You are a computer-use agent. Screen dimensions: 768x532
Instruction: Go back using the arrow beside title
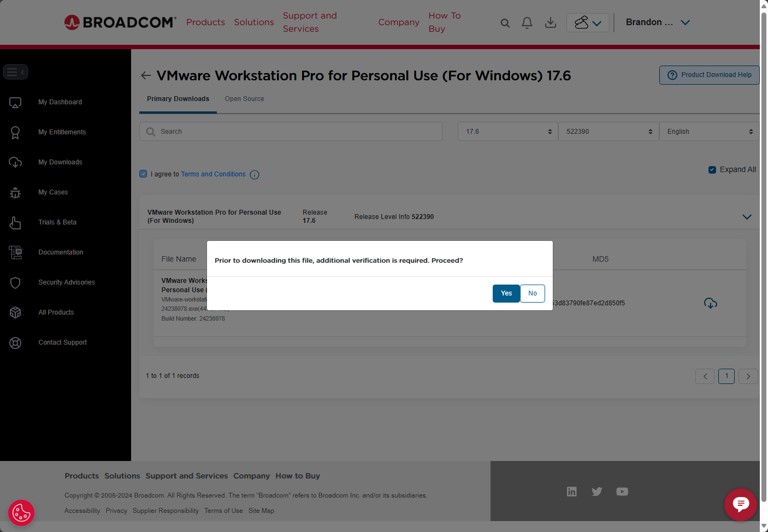[146, 75]
